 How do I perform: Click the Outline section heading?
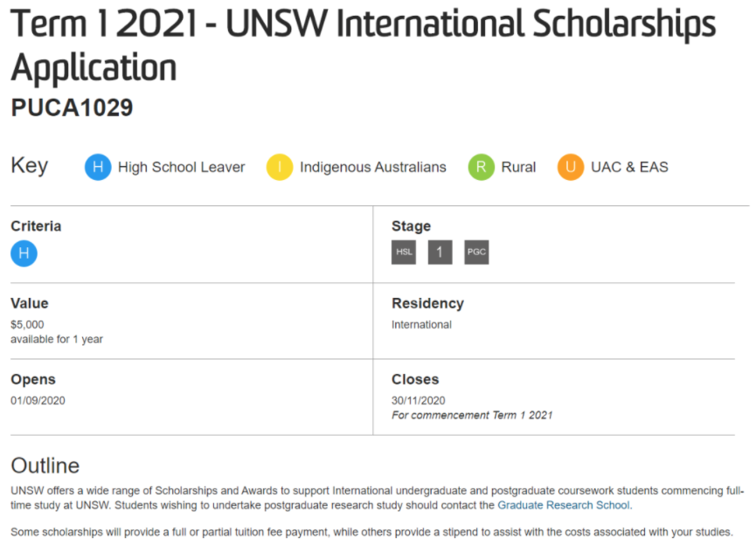tap(45, 466)
